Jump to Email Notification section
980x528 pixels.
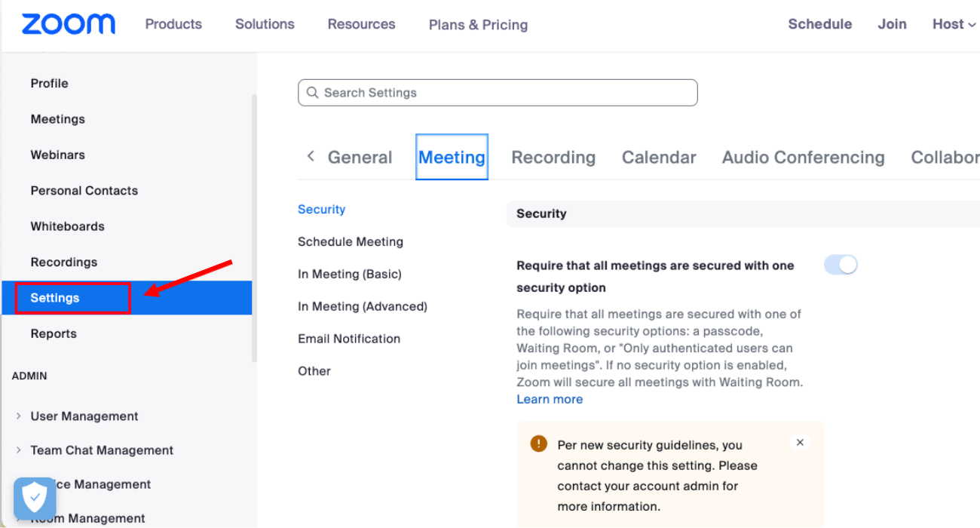click(x=349, y=339)
